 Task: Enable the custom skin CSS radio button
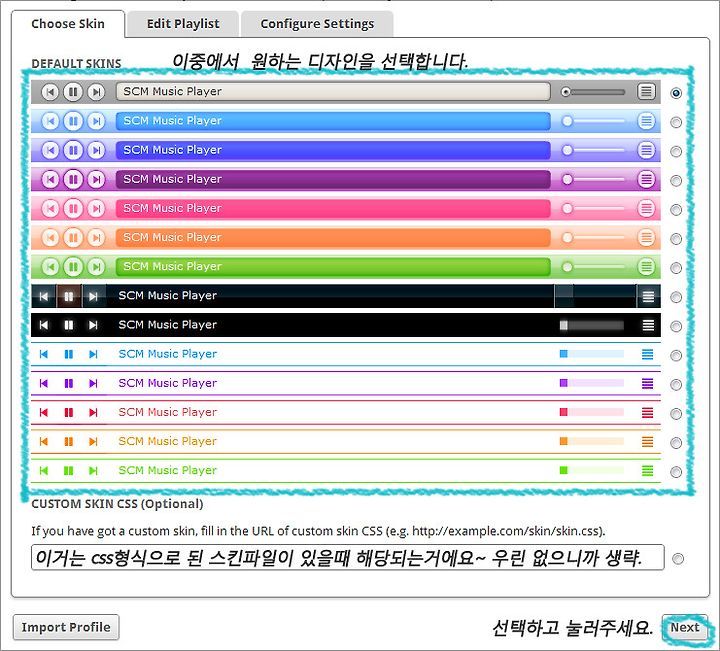coord(678,559)
